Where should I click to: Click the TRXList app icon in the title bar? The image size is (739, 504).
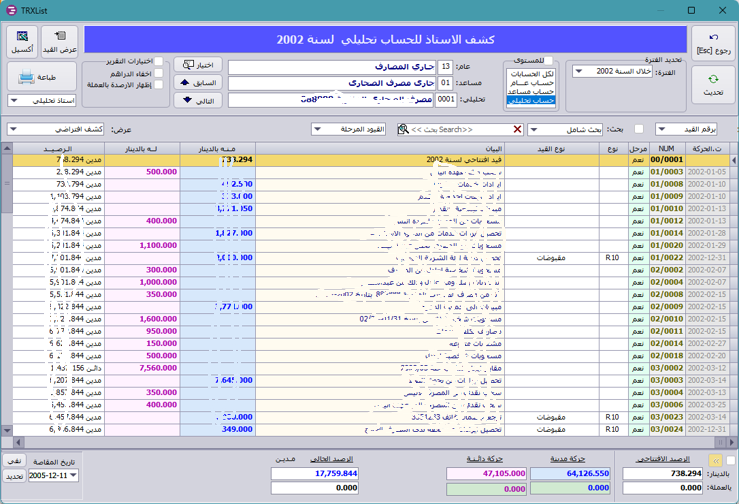[x=11, y=10]
